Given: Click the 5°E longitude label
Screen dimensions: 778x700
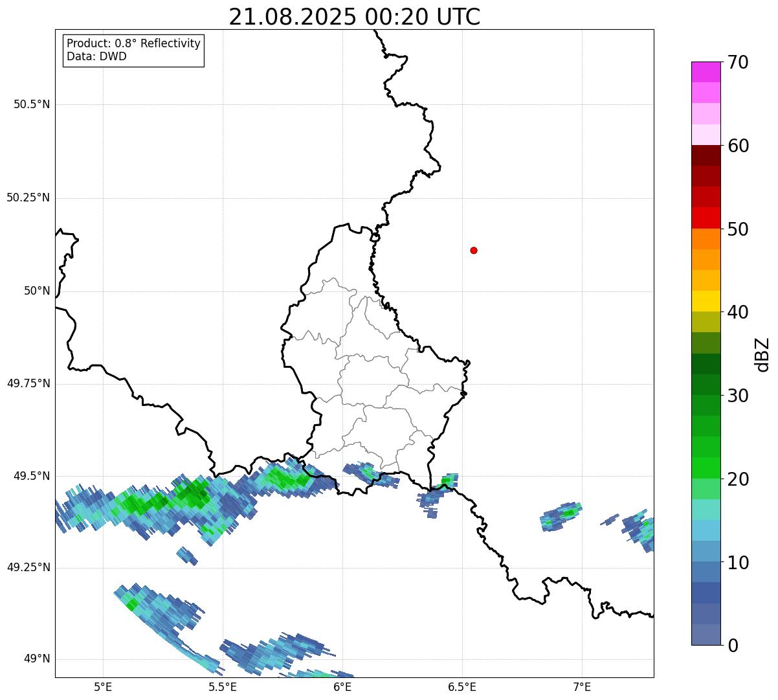Looking at the screenshot, I should 103,686.
